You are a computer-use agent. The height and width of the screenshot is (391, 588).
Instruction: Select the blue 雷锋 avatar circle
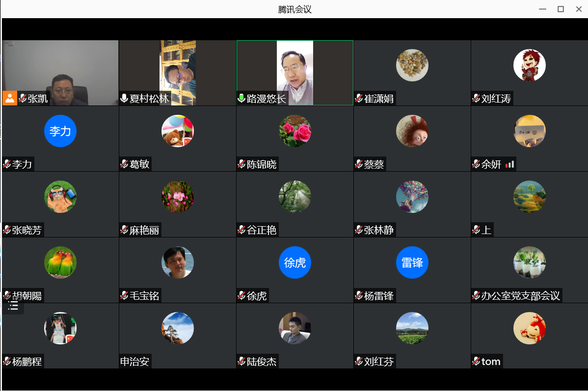412,262
